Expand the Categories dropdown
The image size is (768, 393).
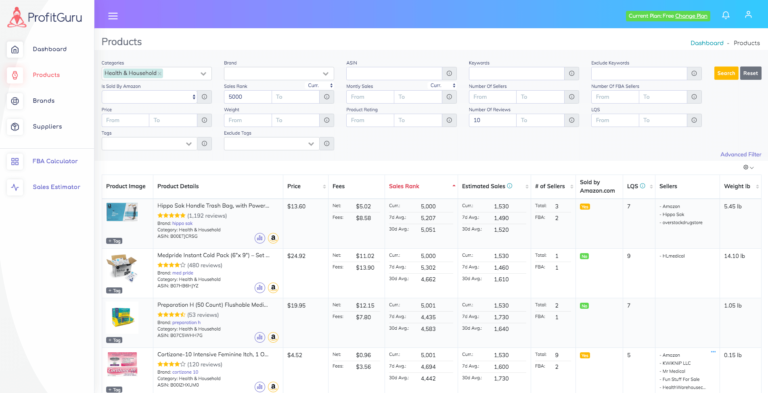point(203,74)
